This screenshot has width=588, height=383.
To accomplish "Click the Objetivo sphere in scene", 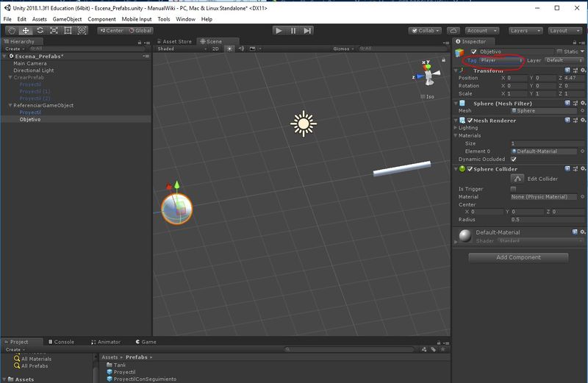I will click(x=177, y=209).
